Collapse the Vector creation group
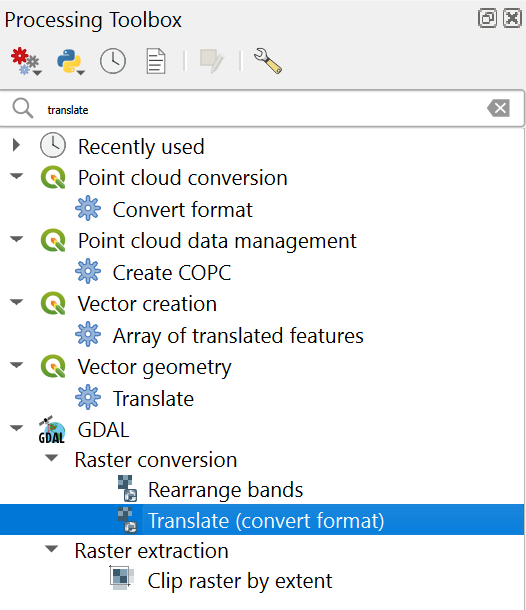Viewport: 526px width, 610px height. pyautogui.click(x=16, y=302)
